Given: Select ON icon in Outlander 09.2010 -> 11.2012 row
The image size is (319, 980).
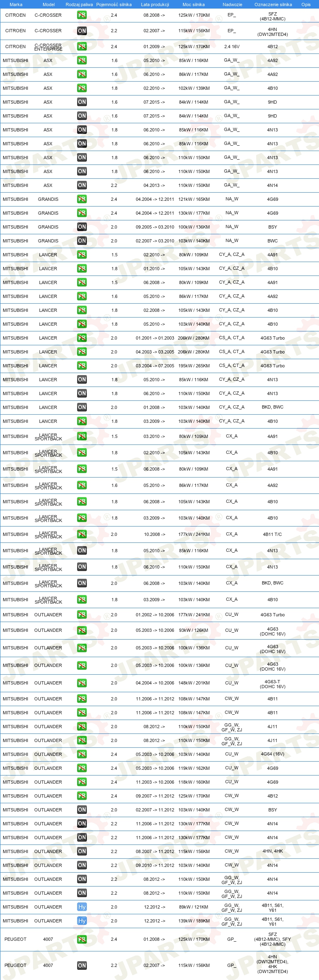Looking at the screenshot, I should coord(82,865).
